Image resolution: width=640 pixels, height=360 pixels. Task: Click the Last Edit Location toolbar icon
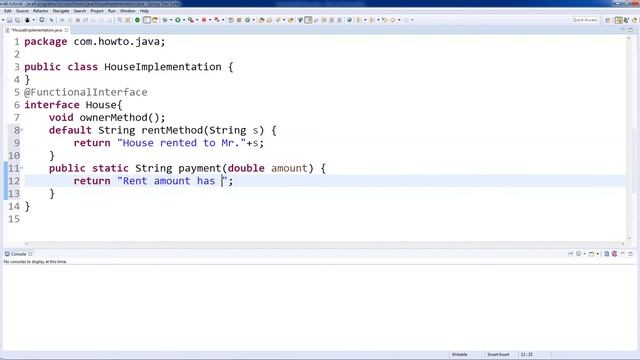[x=384, y=20]
